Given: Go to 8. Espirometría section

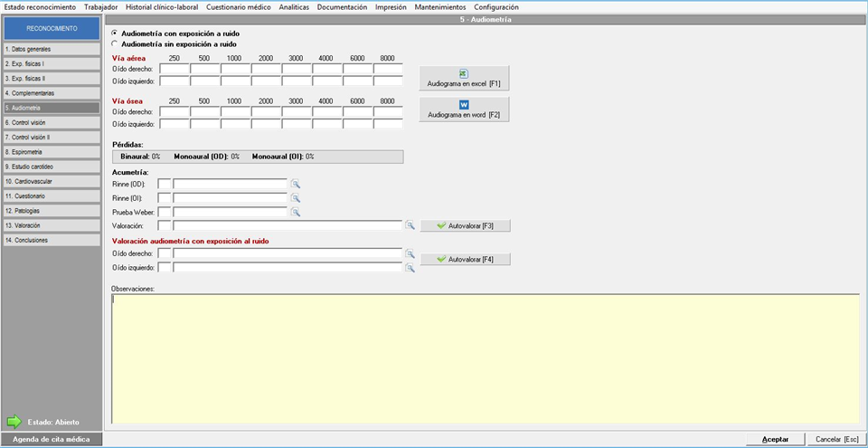Looking at the screenshot, I should coord(51,152).
